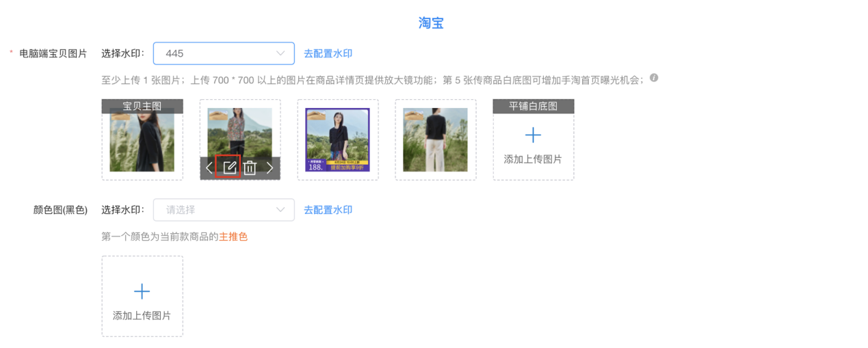Click the 平铺白底图 caption
This screenshot has width=868, height=348.
point(534,106)
